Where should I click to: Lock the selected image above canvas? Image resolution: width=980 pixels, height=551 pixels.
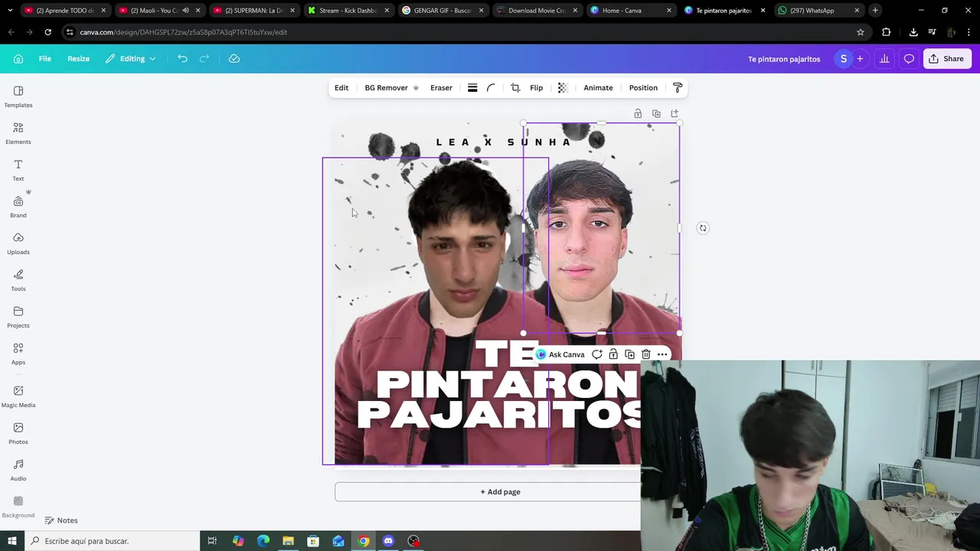tap(638, 113)
